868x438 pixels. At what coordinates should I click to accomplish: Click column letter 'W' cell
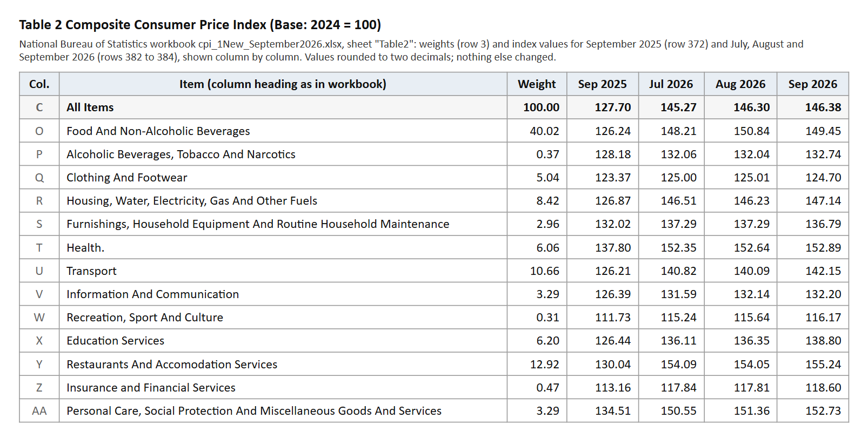click(x=39, y=318)
